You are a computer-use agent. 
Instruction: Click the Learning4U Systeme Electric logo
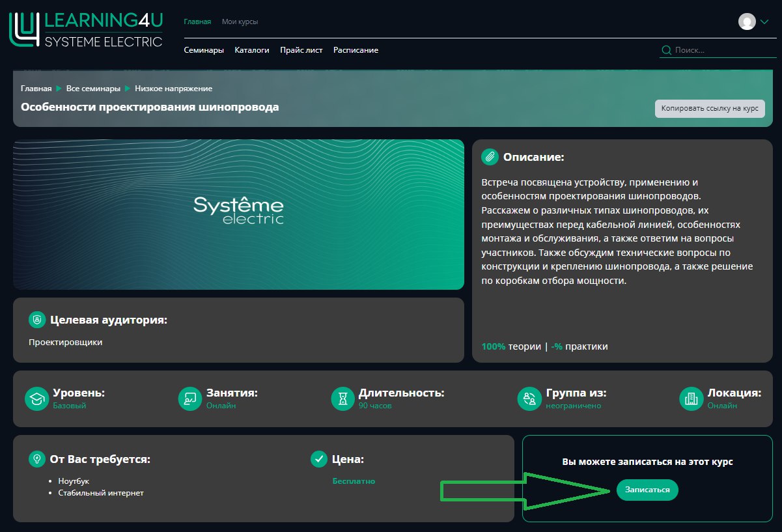click(85, 30)
